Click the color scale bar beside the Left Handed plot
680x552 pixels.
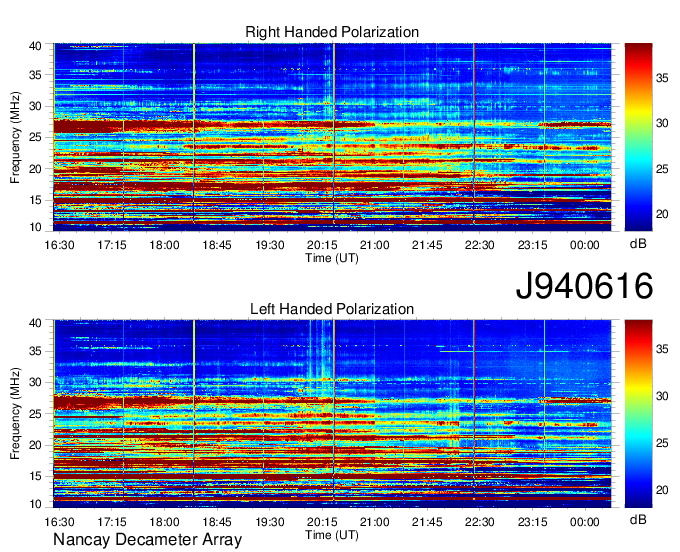(638, 414)
